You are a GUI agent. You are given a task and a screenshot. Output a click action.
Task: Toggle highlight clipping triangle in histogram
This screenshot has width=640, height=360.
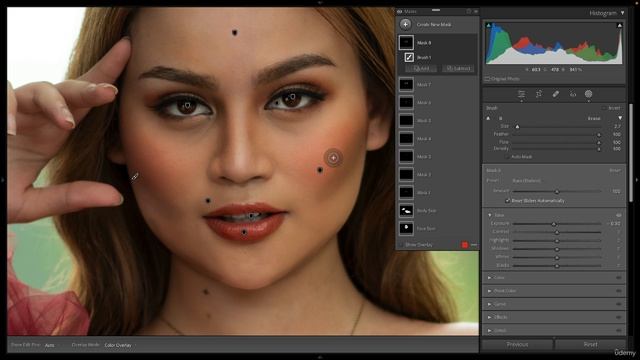620,25
